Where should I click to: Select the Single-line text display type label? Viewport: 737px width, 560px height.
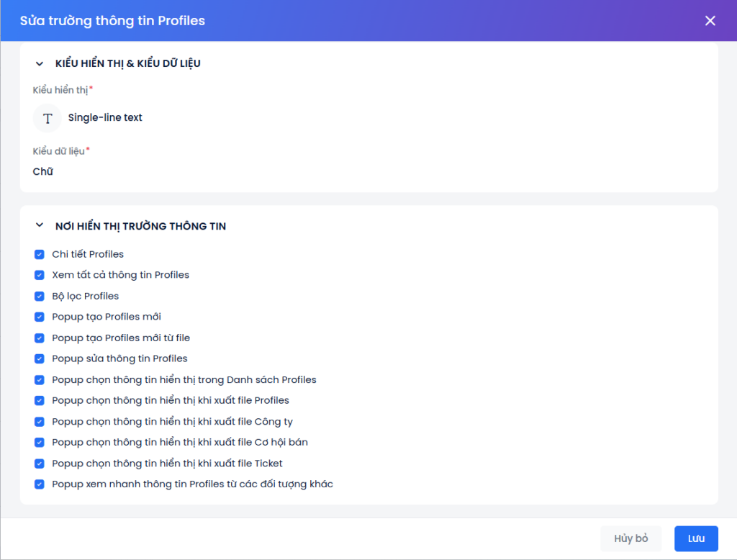[105, 118]
